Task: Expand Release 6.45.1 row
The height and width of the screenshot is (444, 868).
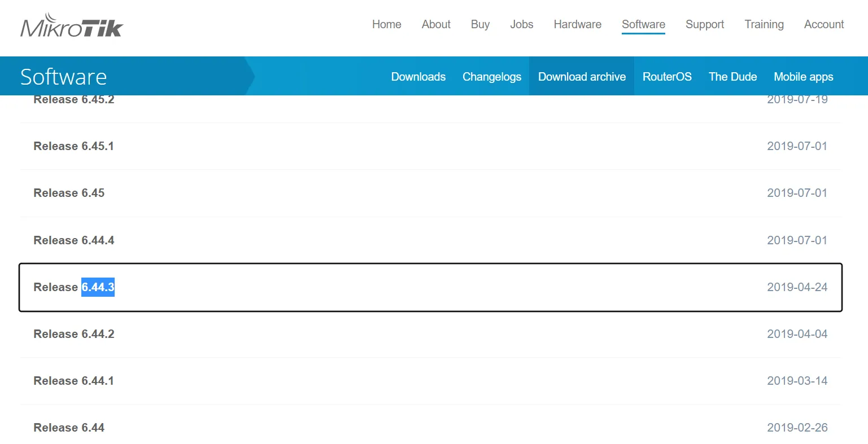Action: click(x=430, y=146)
